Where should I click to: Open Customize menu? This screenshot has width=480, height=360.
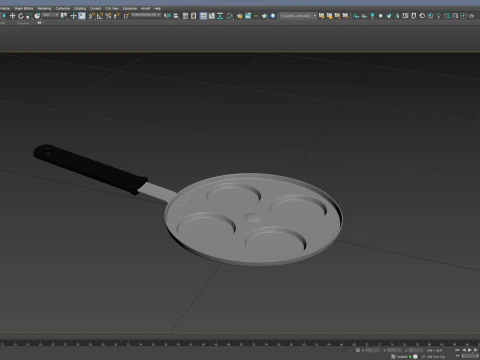pyautogui.click(x=62, y=8)
